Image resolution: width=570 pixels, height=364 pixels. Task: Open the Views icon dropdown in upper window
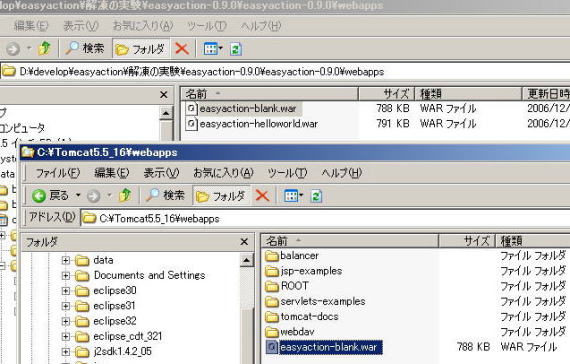pyautogui.click(x=213, y=48)
